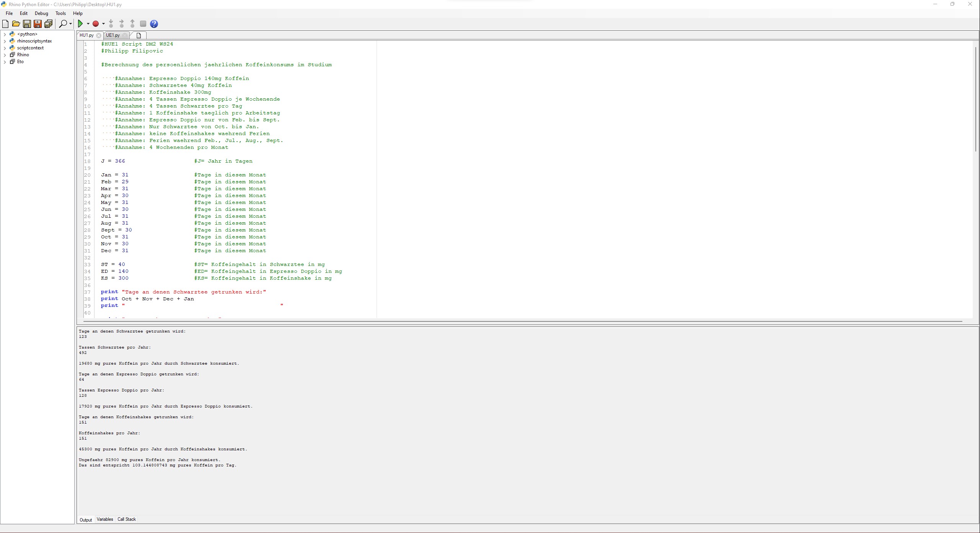Select the Eto tree item

20,62
